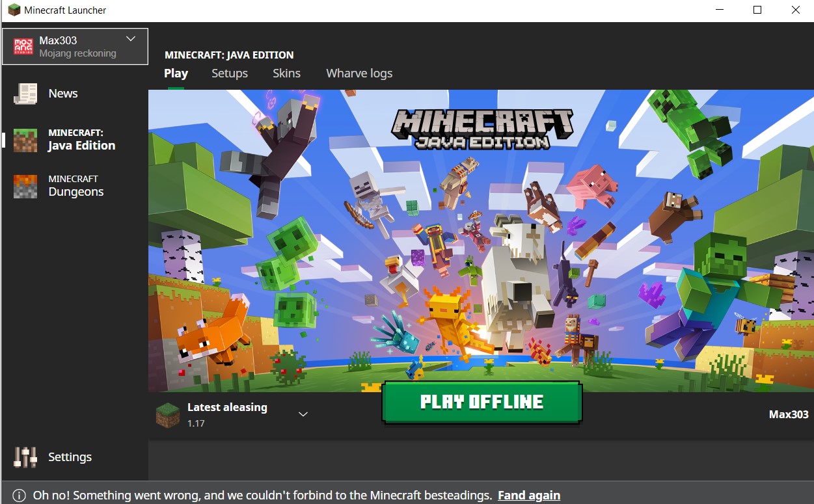Click the Minecraft Launcher title bar app icon
The width and height of the screenshot is (814, 504).
point(14,10)
